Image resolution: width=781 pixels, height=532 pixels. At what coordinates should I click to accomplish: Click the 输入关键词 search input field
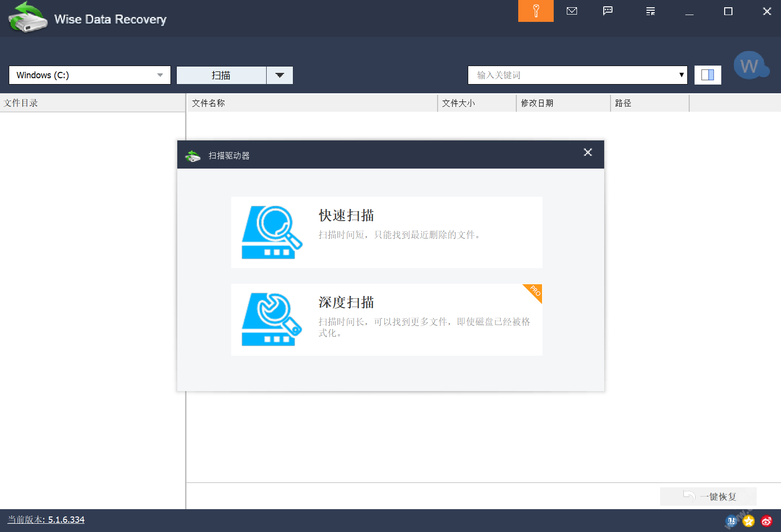(573, 75)
